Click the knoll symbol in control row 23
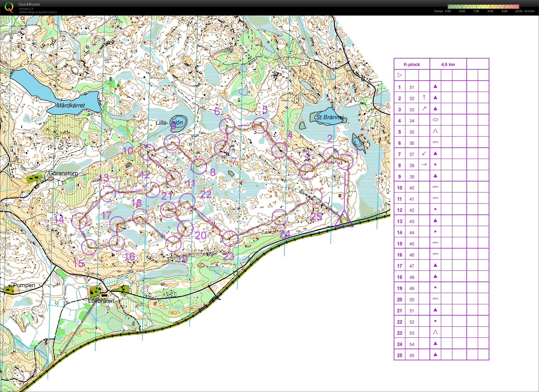Viewport: 539px width, 392px height. pos(435,332)
